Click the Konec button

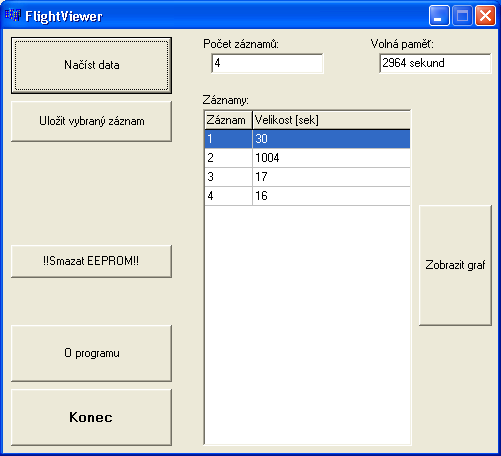(91, 417)
